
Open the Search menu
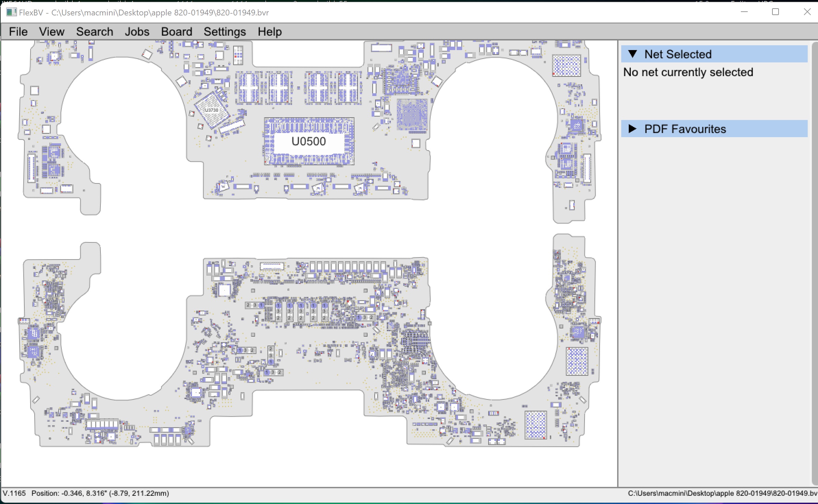click(95, 32)
